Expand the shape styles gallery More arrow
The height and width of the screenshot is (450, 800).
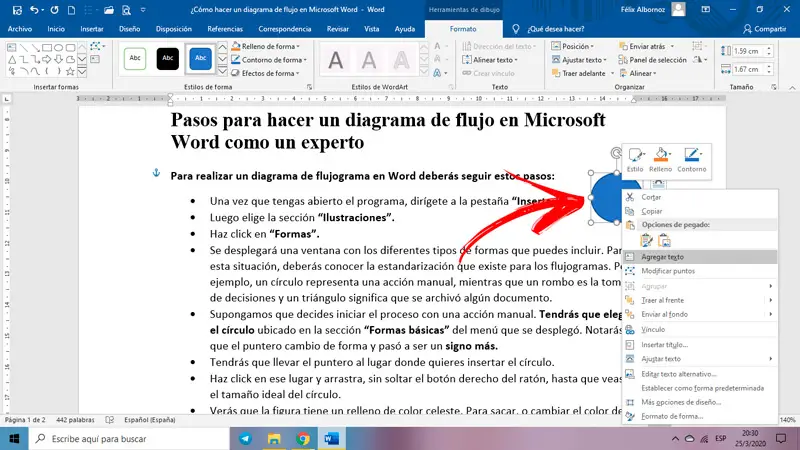(x=222, y=71)
